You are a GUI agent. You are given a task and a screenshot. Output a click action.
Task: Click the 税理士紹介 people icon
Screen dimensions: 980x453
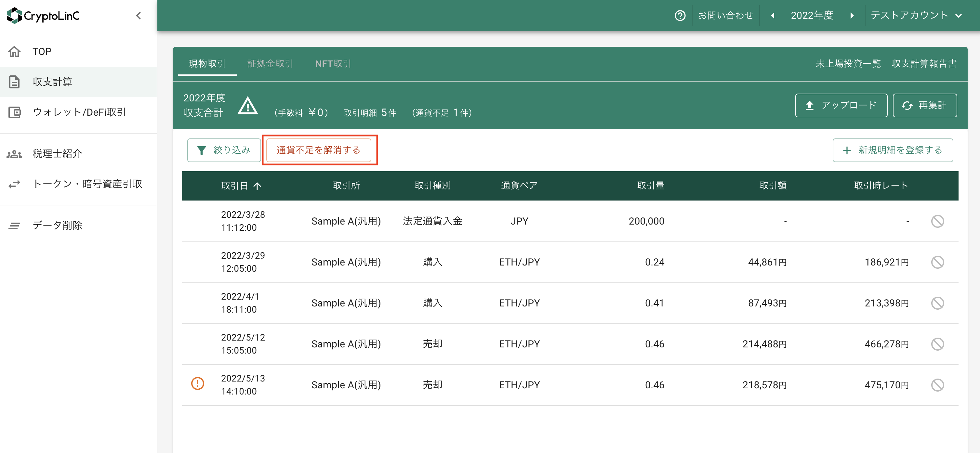click(x=14, y=154)
